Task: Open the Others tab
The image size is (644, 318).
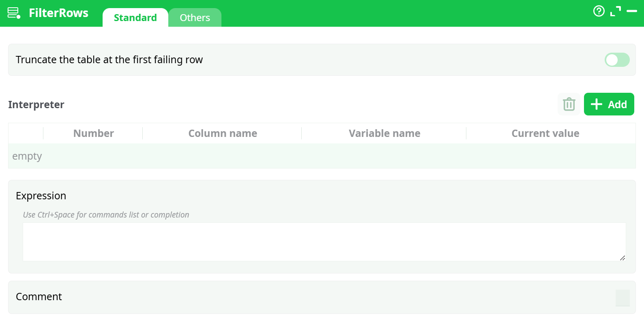Action: (x=195, y=18)
